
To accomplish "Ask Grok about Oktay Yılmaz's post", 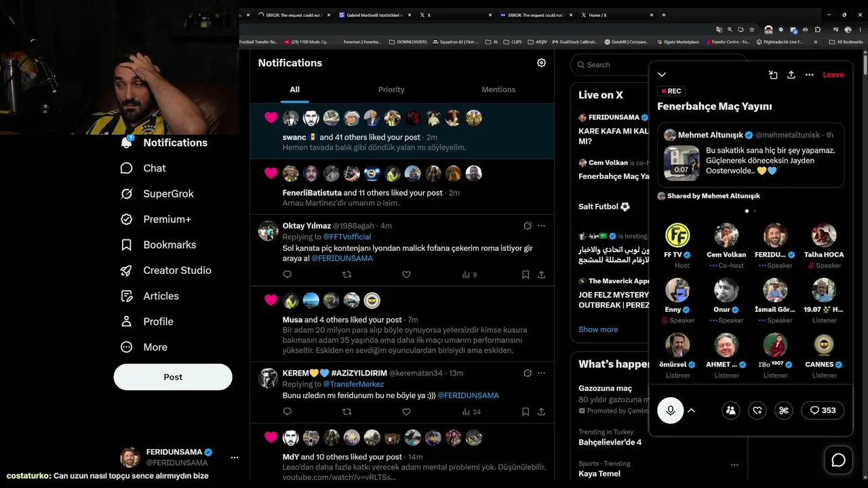I will [528, 226].
